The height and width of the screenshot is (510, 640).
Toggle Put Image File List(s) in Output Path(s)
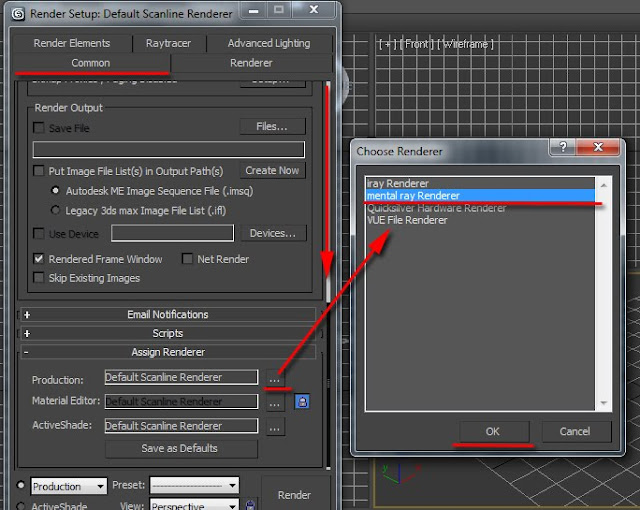pos(39,171)
